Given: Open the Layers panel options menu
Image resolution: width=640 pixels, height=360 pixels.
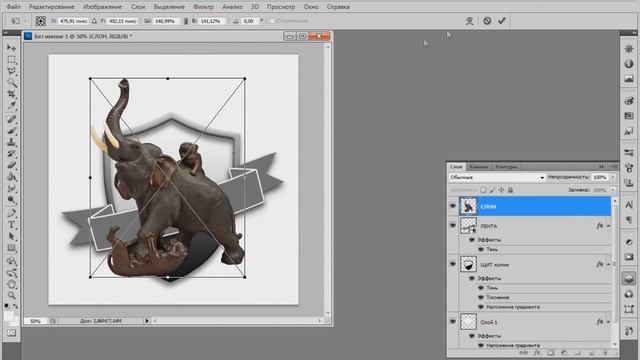Looking at the screenshot, I should click(613, 167).
